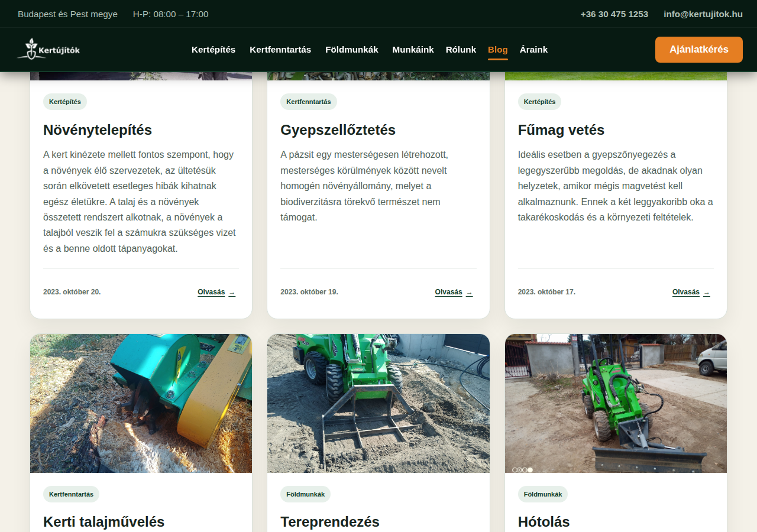Select the Blog navigation item

point(498,50)
